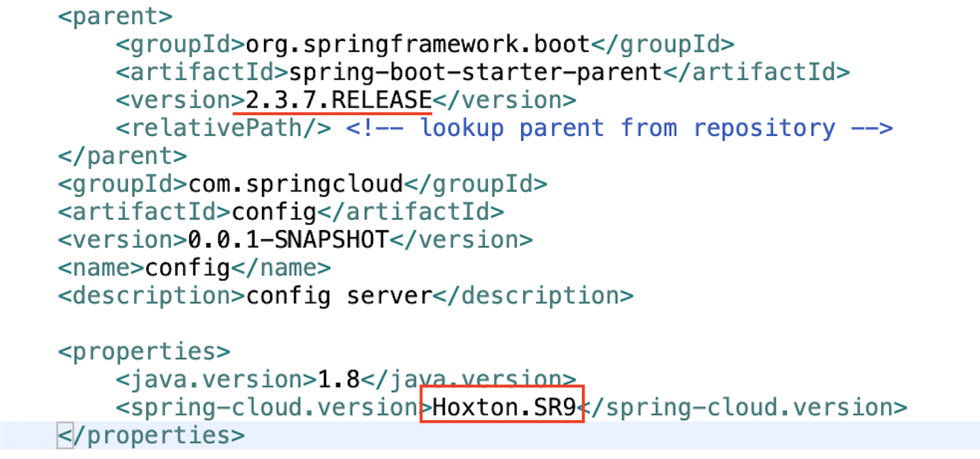Viewport: 980px width, 459px height.
Task: Click the config artifactId value
Action: (x=274, y=212)
